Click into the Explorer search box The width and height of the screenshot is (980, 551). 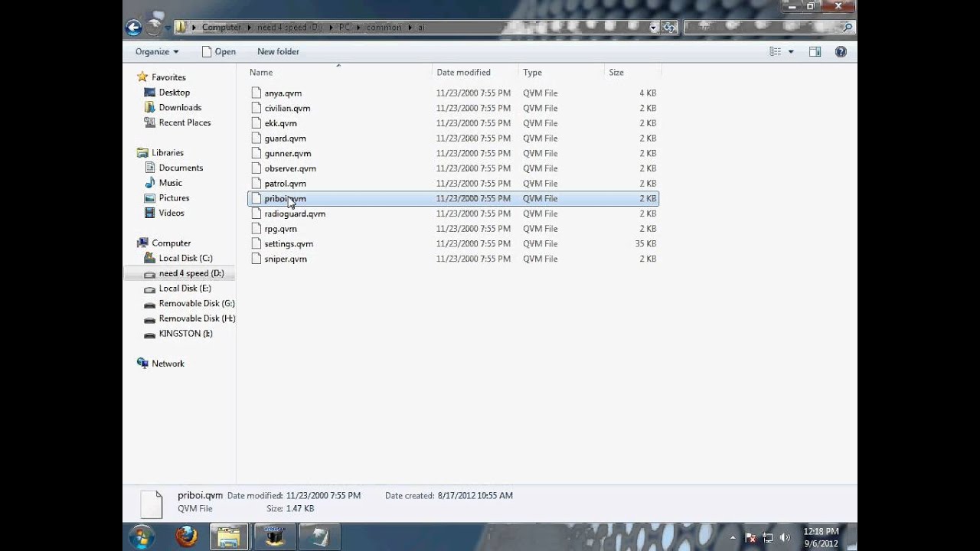tap(768, 28)
